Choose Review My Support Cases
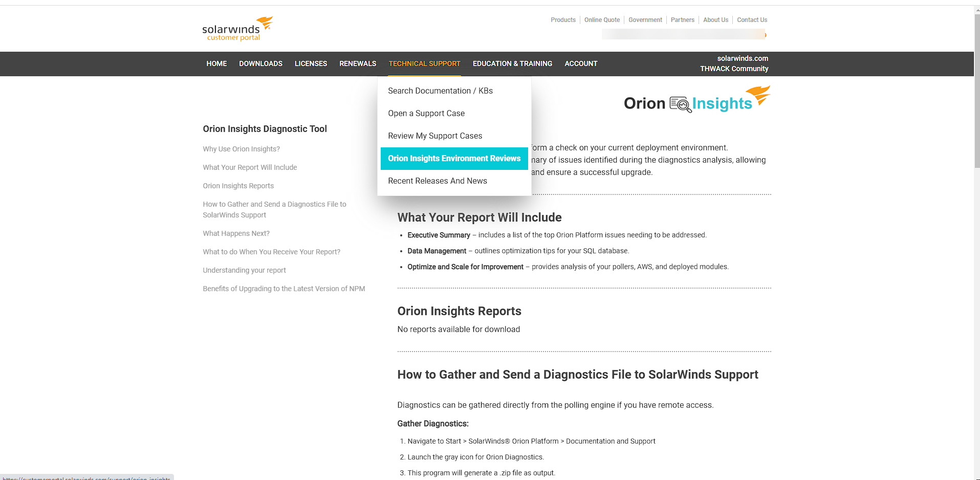The image size is (980, 480). [454, 136]
